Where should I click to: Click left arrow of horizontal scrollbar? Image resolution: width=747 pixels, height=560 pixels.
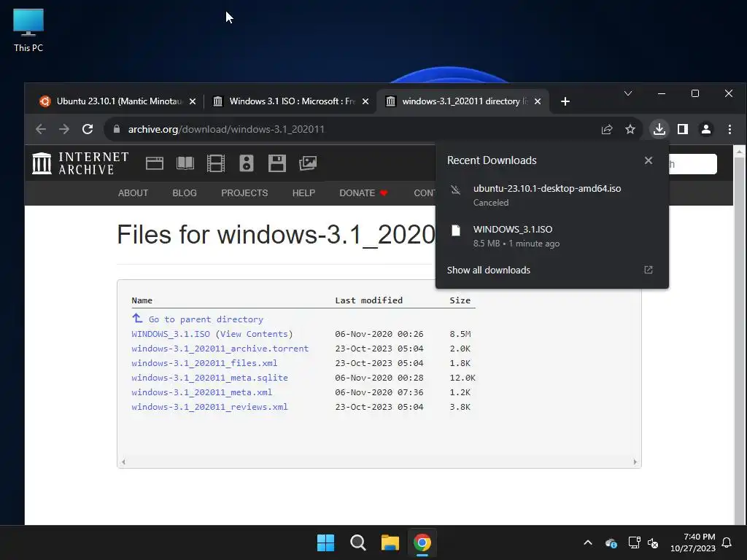123,462
